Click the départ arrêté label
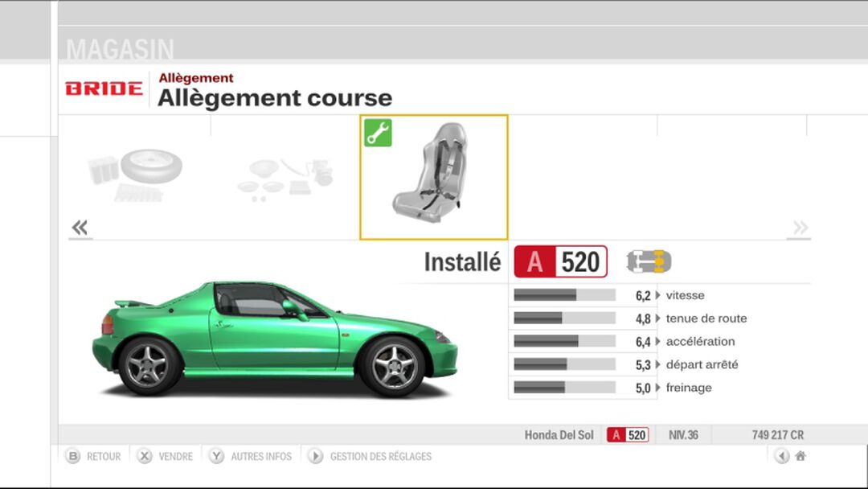 tap(702, 364)
